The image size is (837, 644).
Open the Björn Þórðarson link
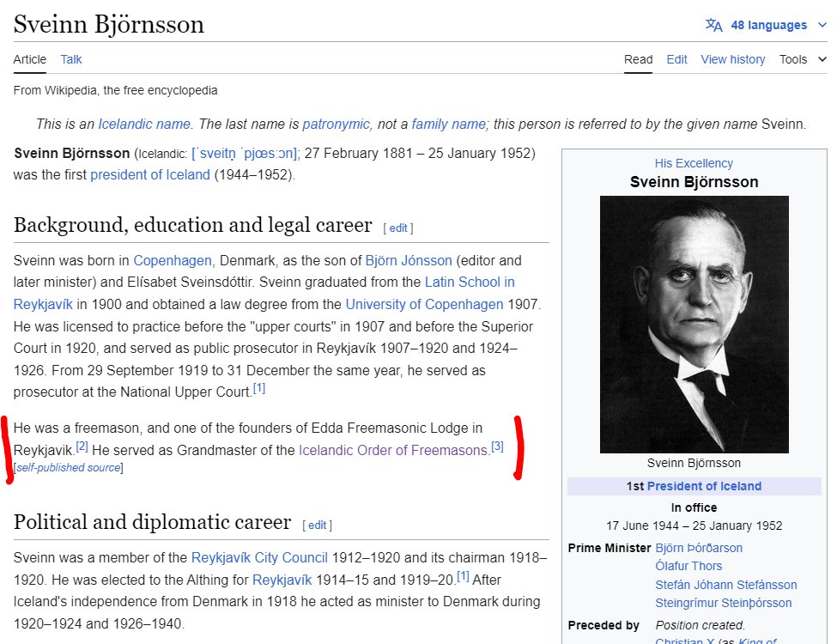point(699,548)
